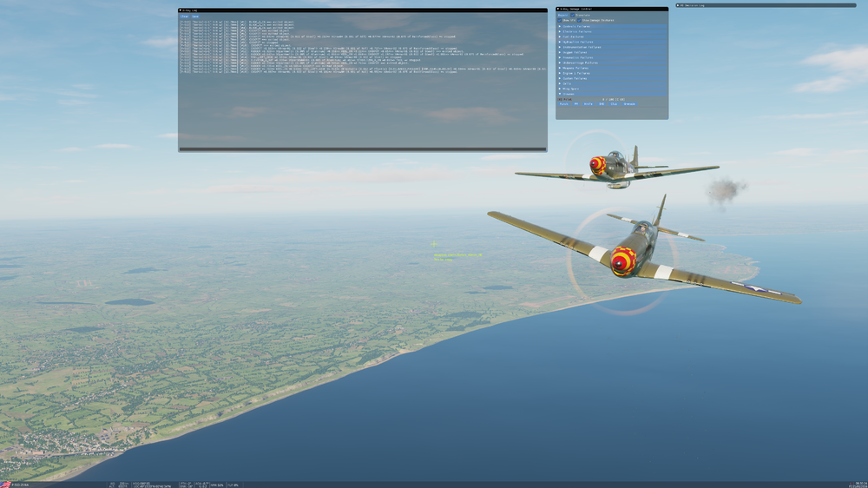Expand the Pneumatics Failures section
The height and width of the screenshot is (488, 868).
click(612, 57)
